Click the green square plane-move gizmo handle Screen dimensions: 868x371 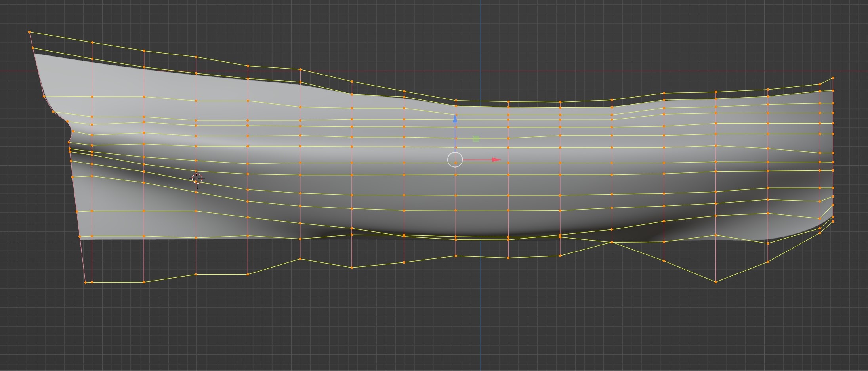[x=476, y=139]
